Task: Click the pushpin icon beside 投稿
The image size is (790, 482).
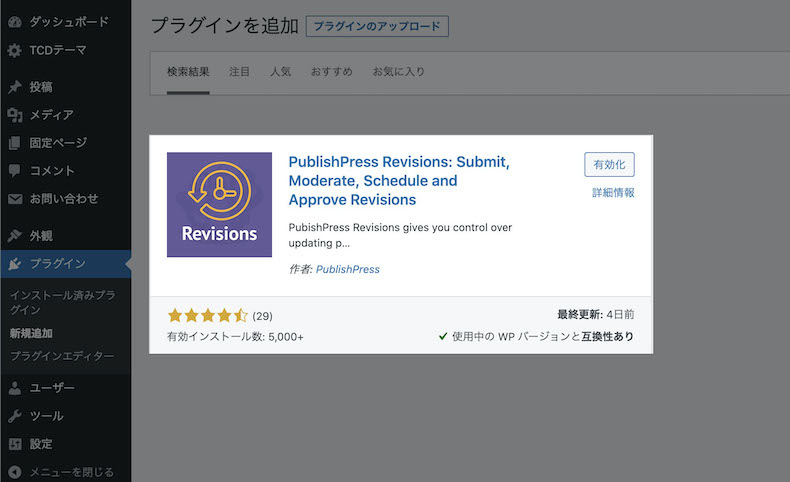Action: click(x=15, y=87)
